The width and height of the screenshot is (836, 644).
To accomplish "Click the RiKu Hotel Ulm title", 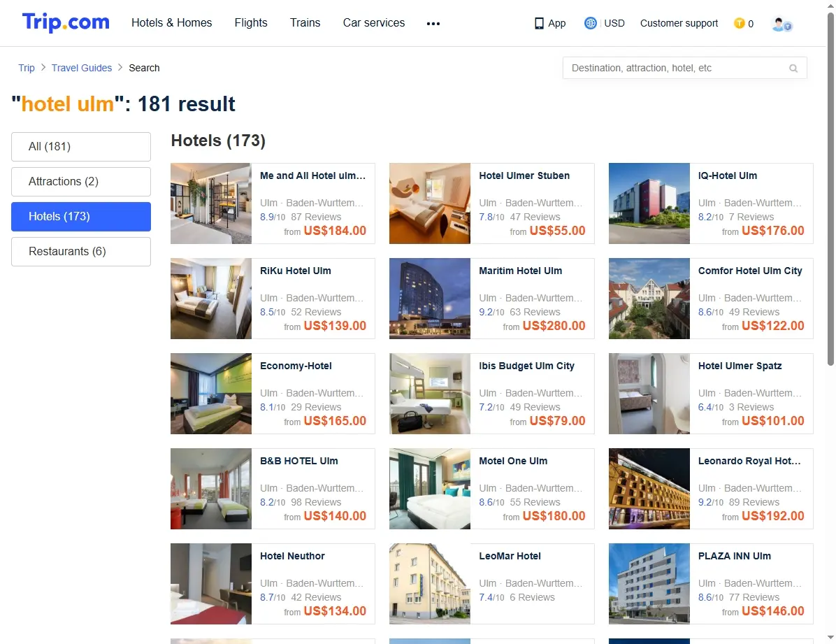I will click(296, 271).
